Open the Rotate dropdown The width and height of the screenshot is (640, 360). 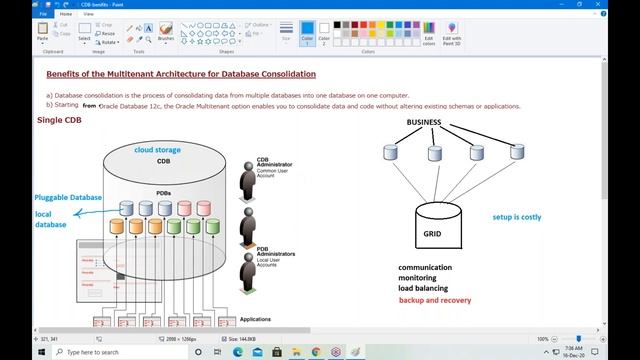tap(107, 42)
